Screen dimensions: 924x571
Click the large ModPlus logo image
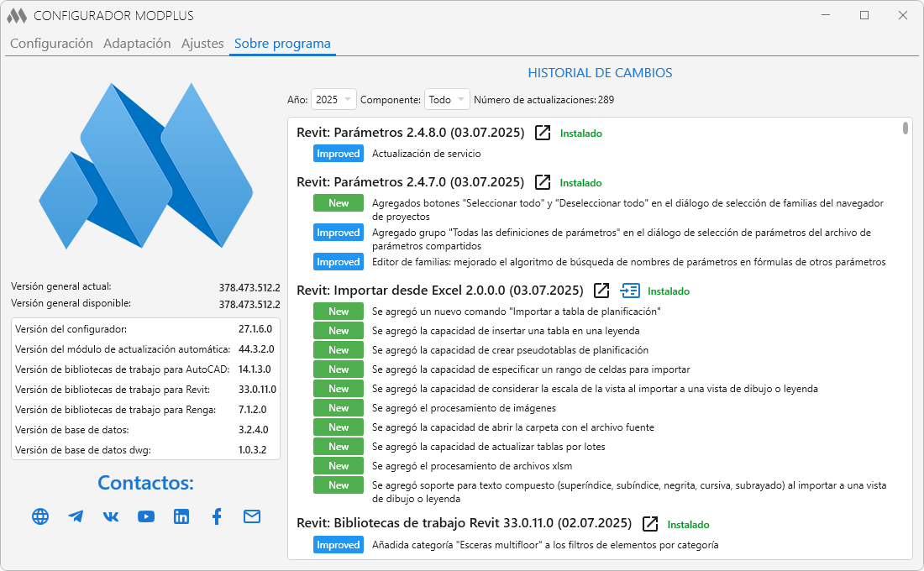(x=146, y=165)
